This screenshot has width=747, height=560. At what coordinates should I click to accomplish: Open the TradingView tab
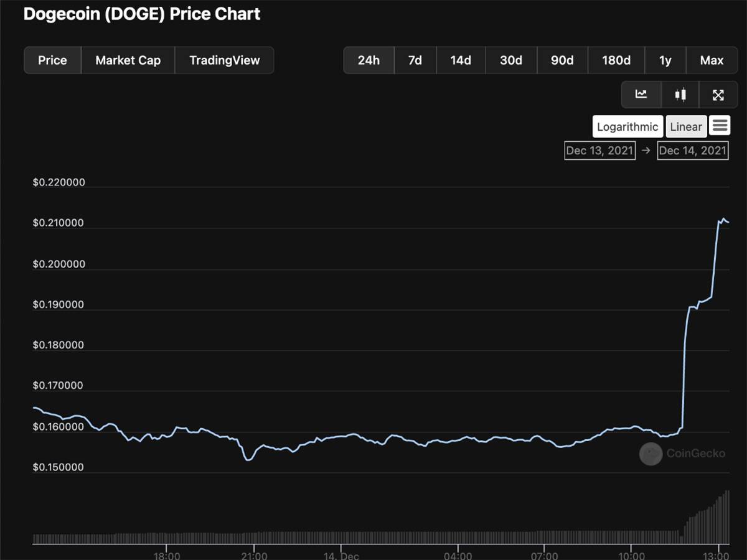224,60
